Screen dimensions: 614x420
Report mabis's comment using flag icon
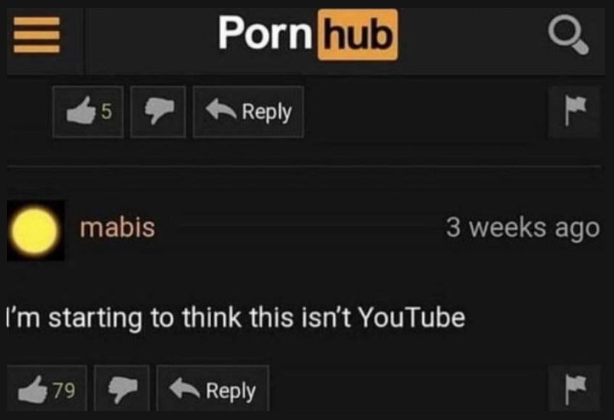click(574, 389)
